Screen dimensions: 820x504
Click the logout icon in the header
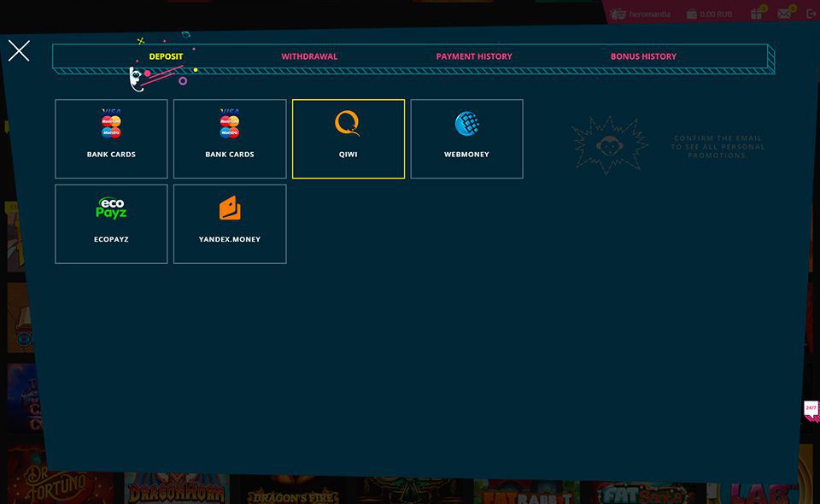click(x=811, y=14)
